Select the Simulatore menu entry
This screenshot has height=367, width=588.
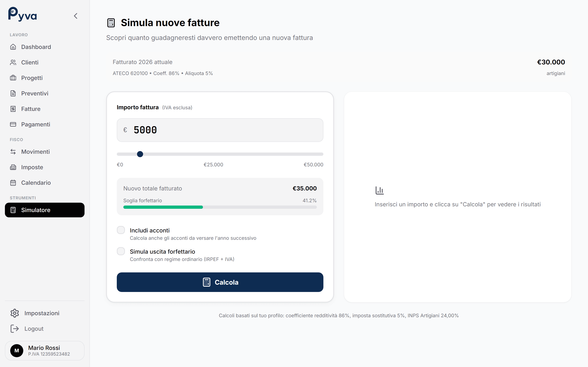pyautogui.click(x=45, y=210)
